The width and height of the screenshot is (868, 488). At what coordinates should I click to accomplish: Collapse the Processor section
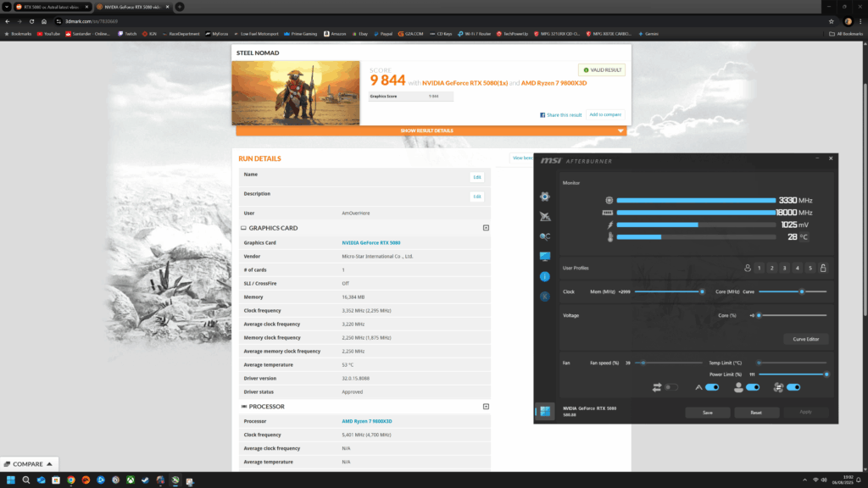(x=486, y=407)
